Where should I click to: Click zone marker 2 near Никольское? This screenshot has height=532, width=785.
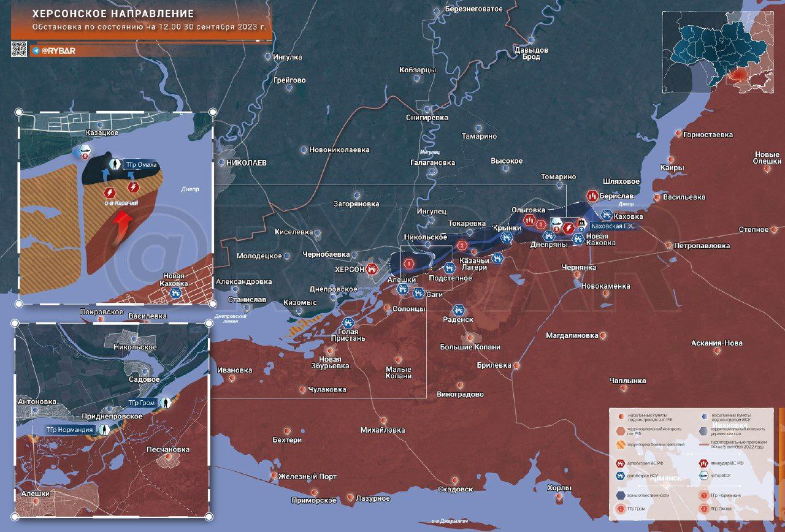[x=462, y=246]
